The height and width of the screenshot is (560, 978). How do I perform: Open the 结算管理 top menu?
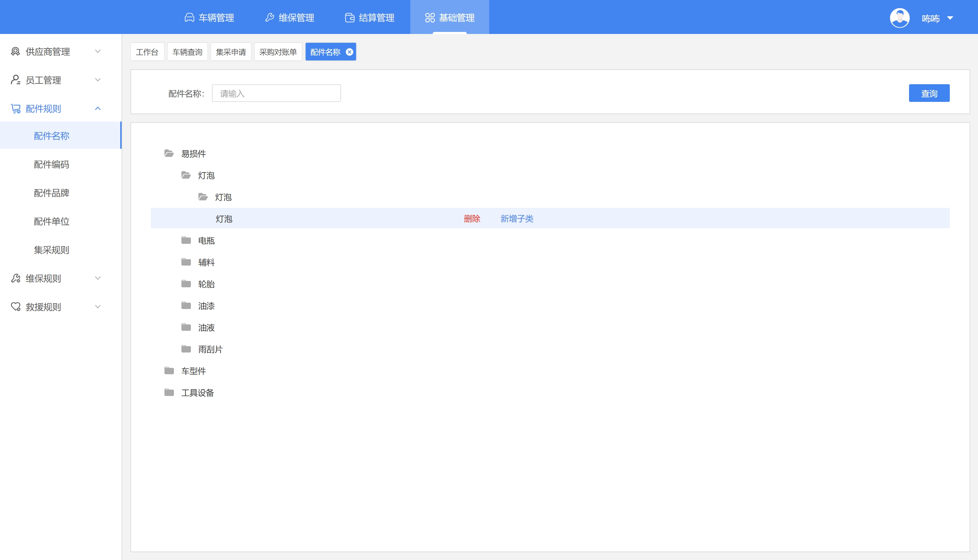(370, 18)
